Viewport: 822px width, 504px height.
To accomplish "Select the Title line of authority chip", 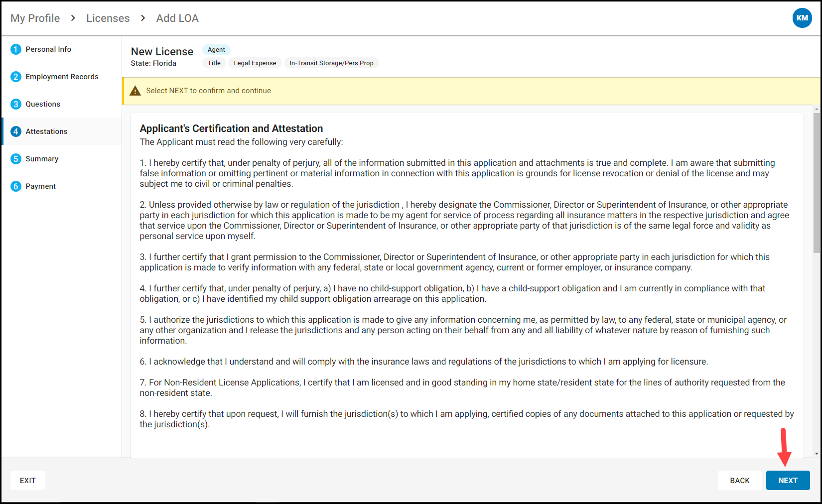I will click(x=214, y=63).
